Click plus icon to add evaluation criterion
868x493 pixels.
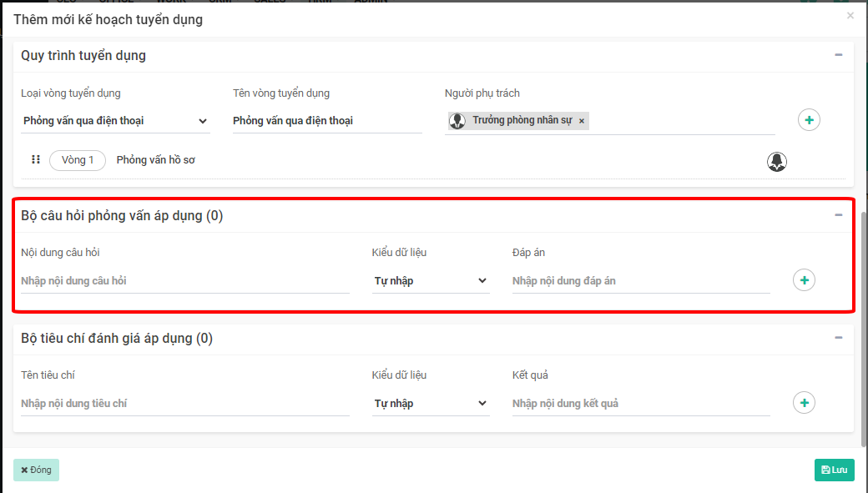coord(804,403)
